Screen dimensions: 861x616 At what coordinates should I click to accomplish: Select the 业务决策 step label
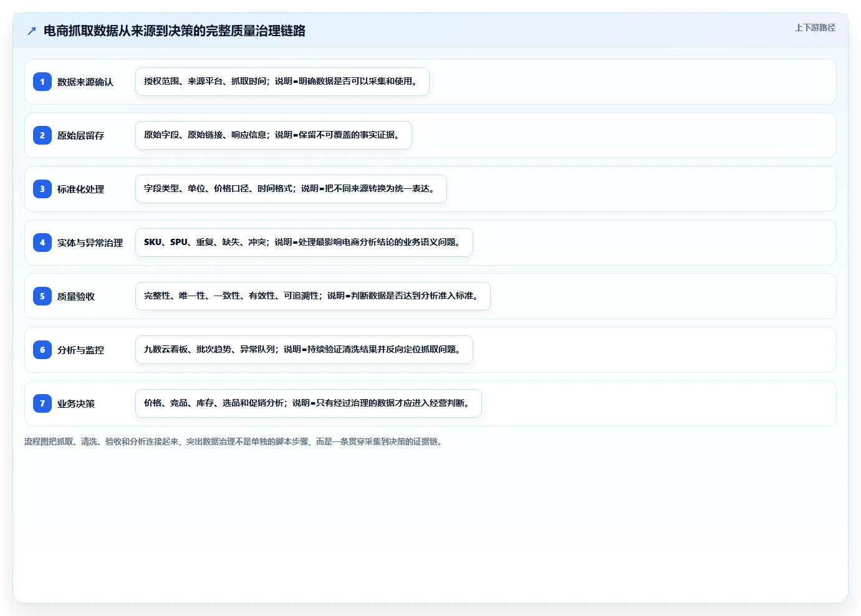point(76,404)
